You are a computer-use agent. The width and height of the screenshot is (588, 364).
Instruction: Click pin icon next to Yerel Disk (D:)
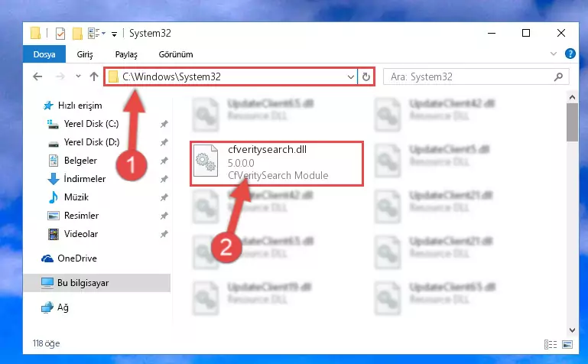point(164,142)
